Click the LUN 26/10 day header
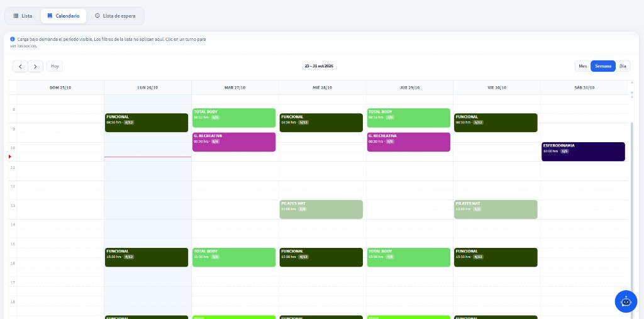This screenshot has height=319, width=644. click(148, 87)
